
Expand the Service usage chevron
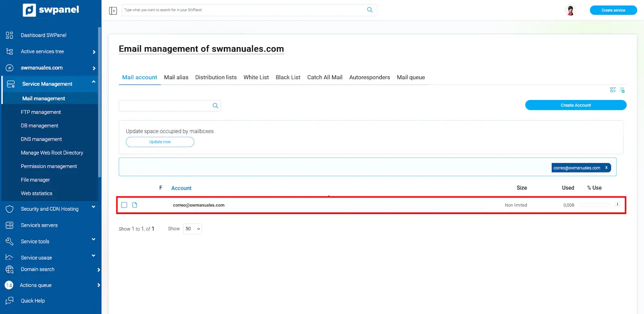[x=93, y=256]
